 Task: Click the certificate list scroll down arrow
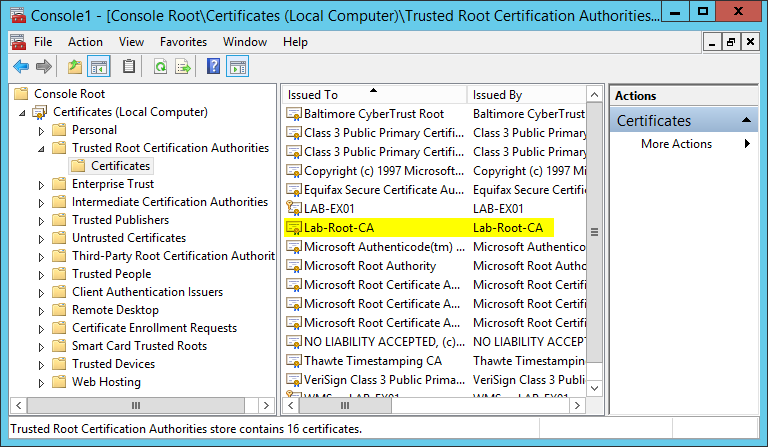click(x=594, y=388)
